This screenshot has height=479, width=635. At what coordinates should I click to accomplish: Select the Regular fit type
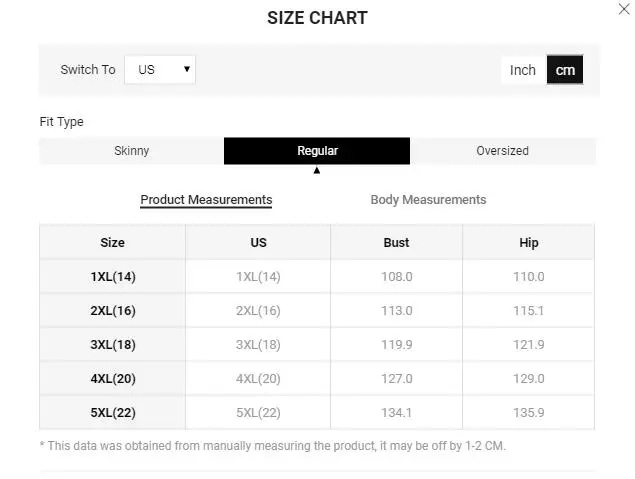(317, 151)
